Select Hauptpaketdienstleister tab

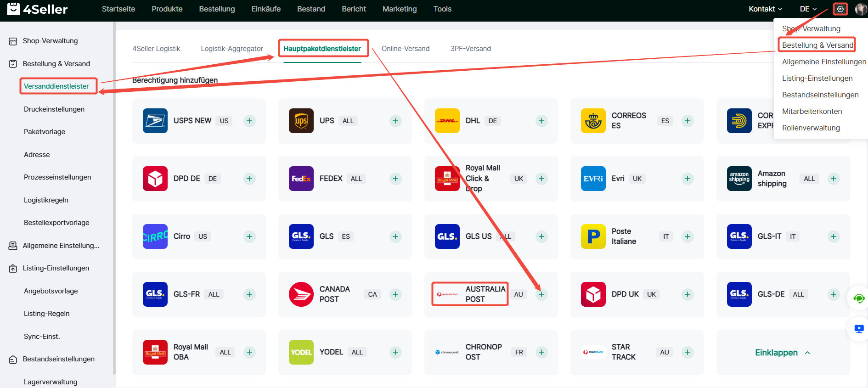[322, 49]
